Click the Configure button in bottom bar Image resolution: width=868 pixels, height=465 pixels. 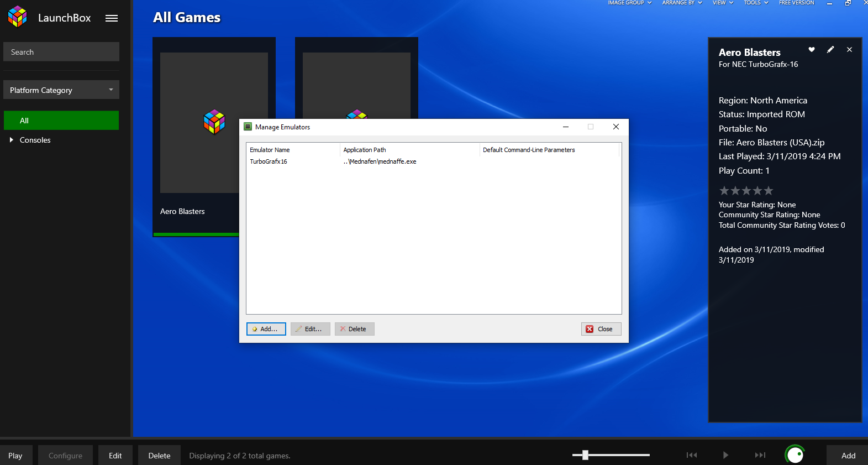click(x=65, y=456)
